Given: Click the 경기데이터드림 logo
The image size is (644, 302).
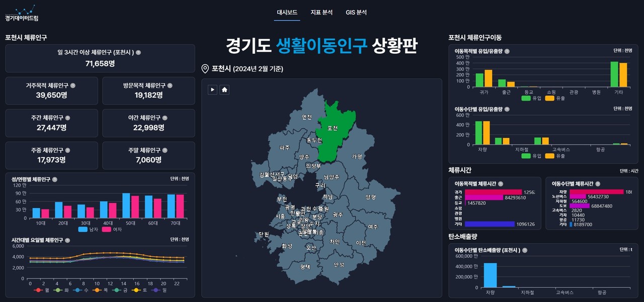Looking at the screenshot, I should 20,13.
